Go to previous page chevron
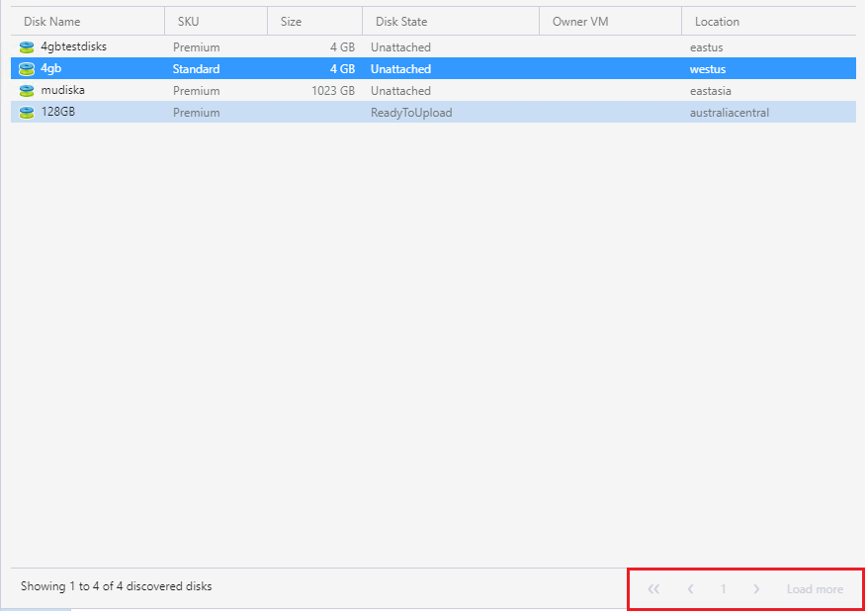This screenshot has height=615, width=868. click(x=690, y=589)
